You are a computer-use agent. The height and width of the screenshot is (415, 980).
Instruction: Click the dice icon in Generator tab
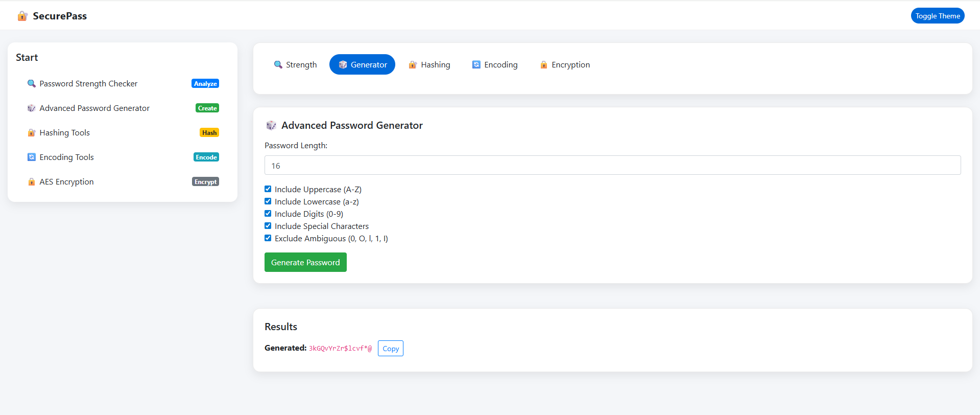click(343, 64)
